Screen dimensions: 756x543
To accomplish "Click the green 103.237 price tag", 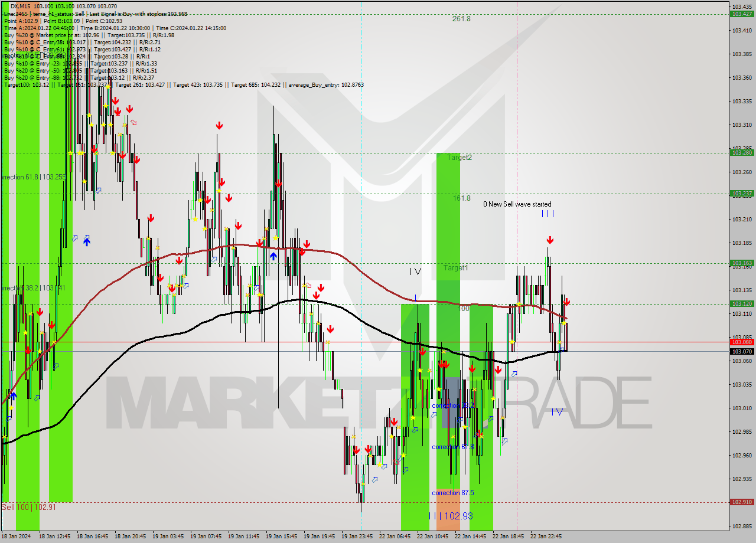I will (x=742, y=193).
